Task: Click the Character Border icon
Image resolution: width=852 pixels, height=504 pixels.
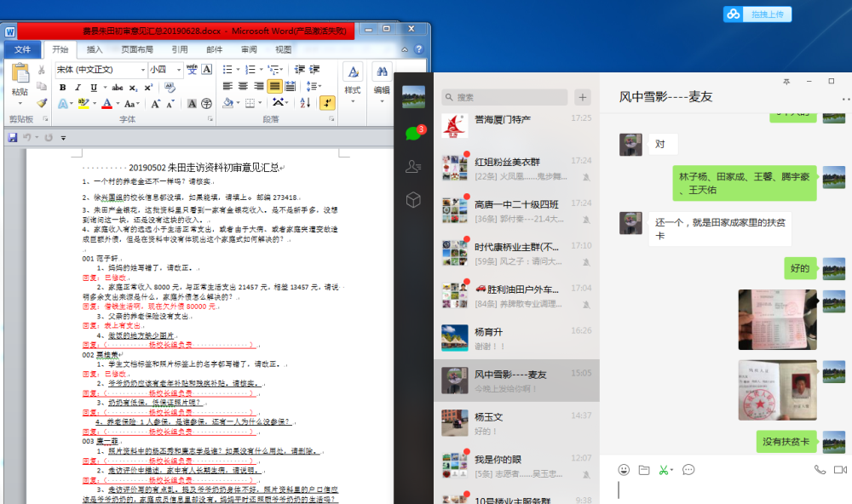Action: [x=207, y=70]
